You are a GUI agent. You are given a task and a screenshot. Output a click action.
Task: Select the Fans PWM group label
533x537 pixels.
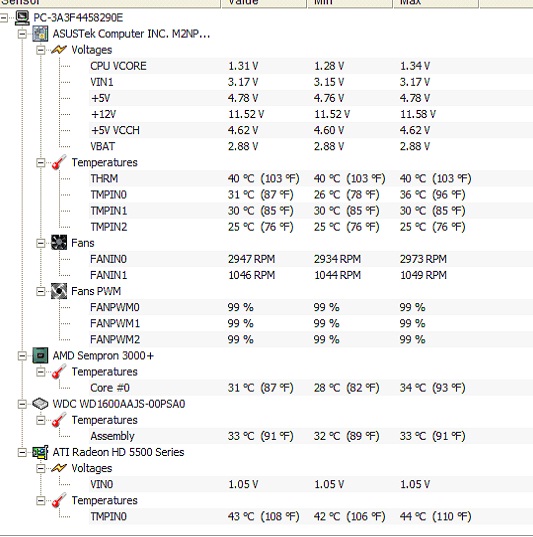(x=96, y=291)
